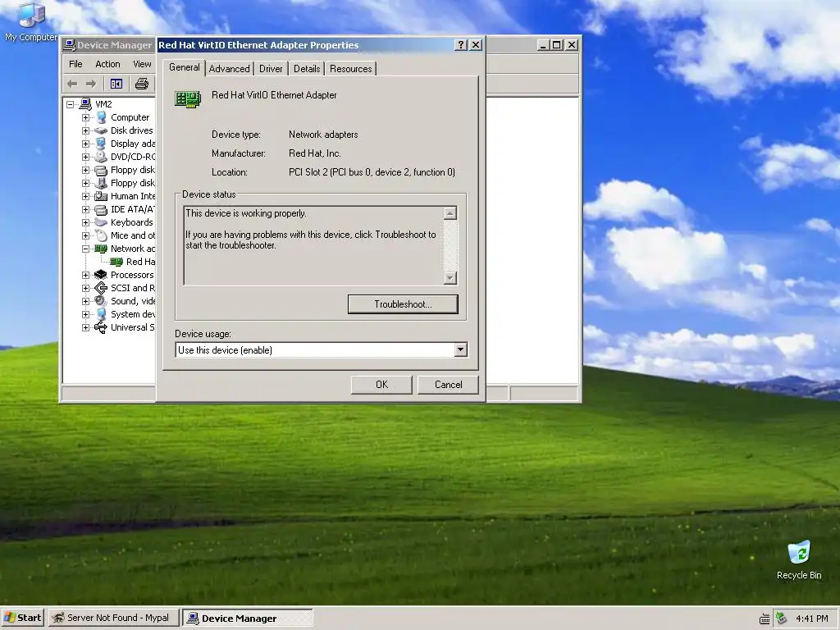Toggle the console tree pane toolbar icon
Image resolution: width=840 pixels, height=630 pixels.
[x=116, y=84]
